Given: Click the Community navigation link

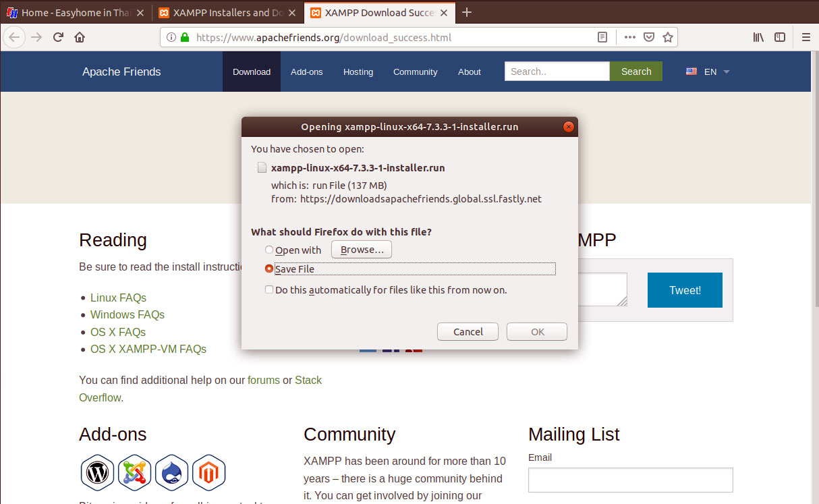Looking at the screenshot, I should [415, 72].
